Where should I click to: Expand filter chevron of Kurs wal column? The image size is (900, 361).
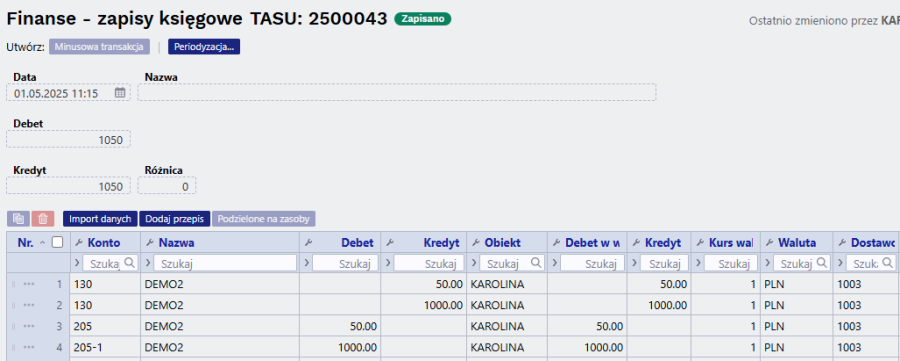[x=699, y=263]
